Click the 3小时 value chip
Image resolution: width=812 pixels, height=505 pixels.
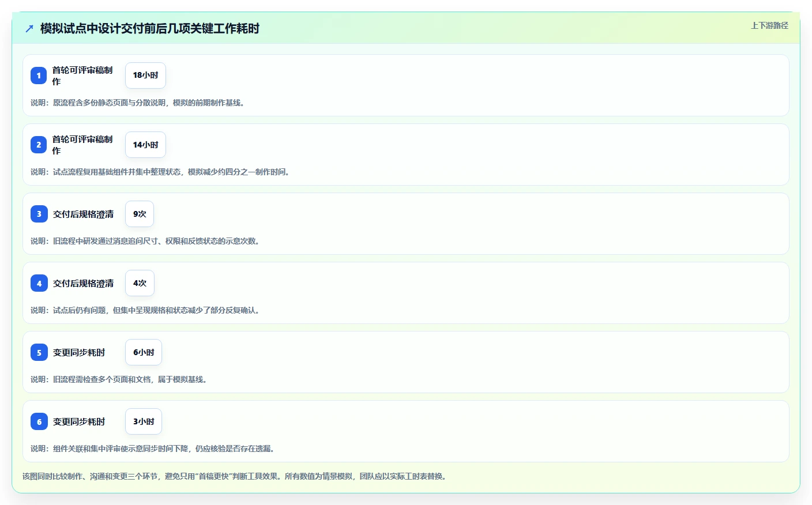144,421
